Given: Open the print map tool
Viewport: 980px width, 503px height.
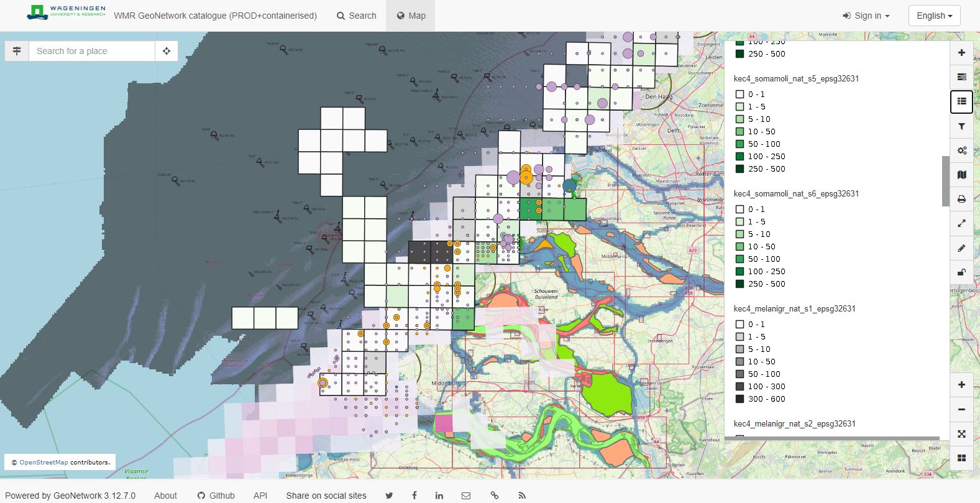Looking at the screenshot, I should [961, 199].
